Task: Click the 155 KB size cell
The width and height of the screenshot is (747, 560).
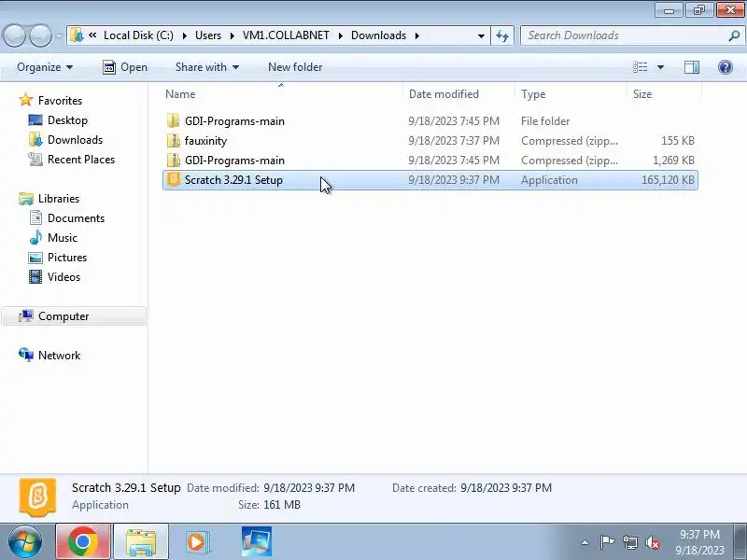Action: [678, 141]
